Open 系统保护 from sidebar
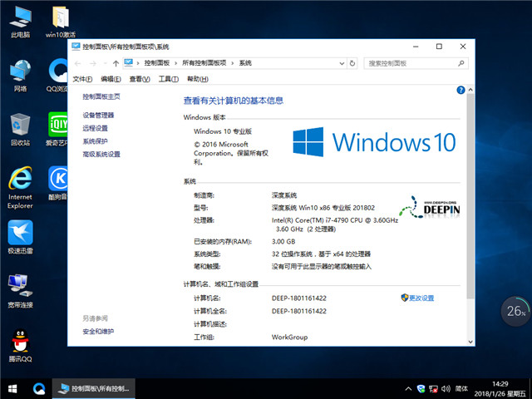The height and width of the screenshot is (399, 532). [x=95, y=141]
